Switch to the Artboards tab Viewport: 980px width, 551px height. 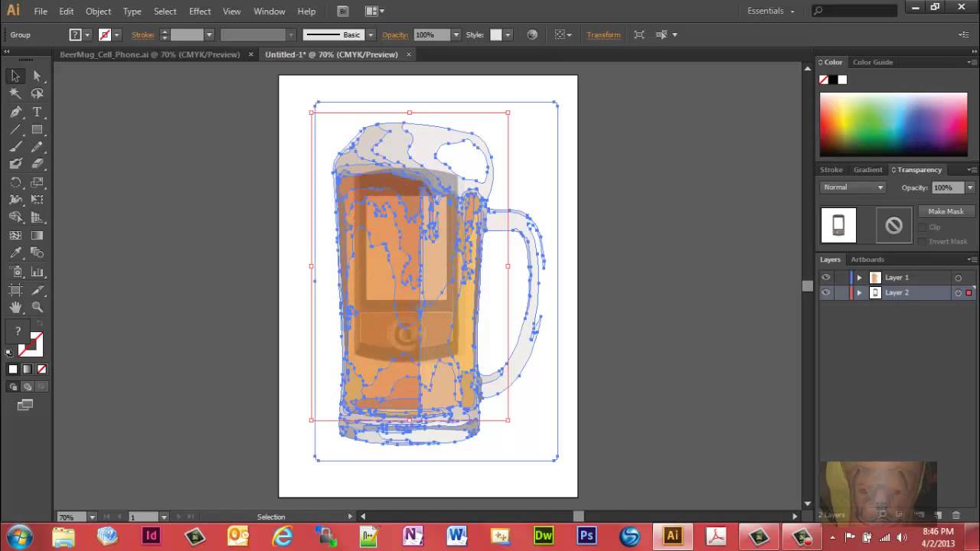[867, 259]
